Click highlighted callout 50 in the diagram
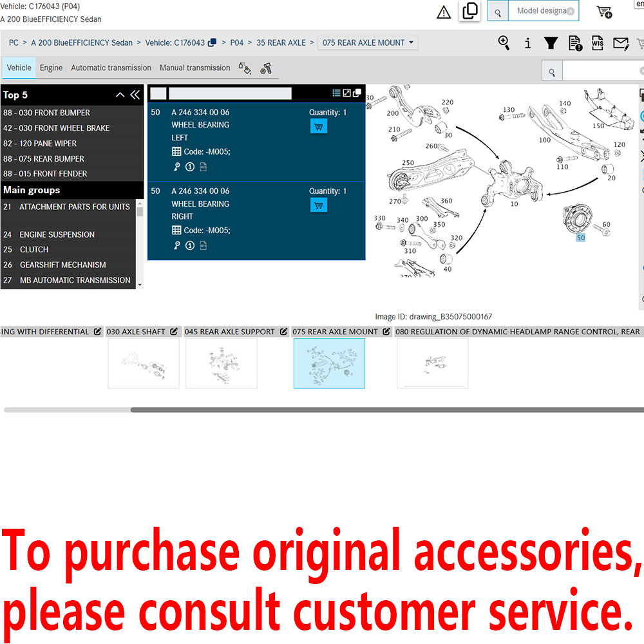 click(x=581, y=238)
